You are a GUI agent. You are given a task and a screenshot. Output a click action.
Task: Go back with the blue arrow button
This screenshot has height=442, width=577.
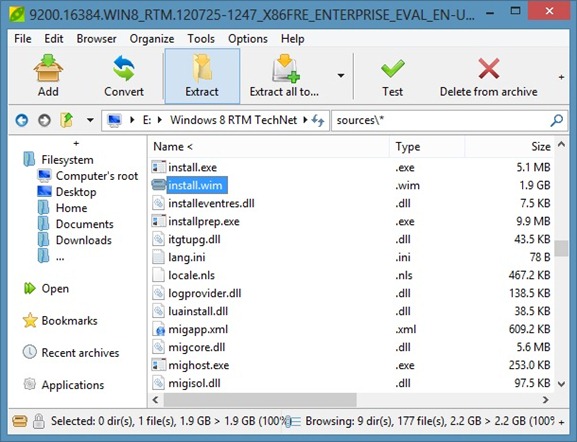pyautogui.click(x=22, y=120)
